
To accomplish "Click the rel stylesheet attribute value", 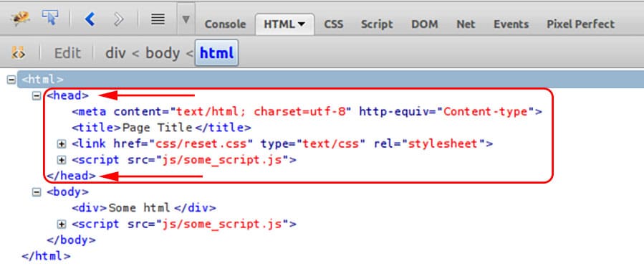I will click(443, 143).
